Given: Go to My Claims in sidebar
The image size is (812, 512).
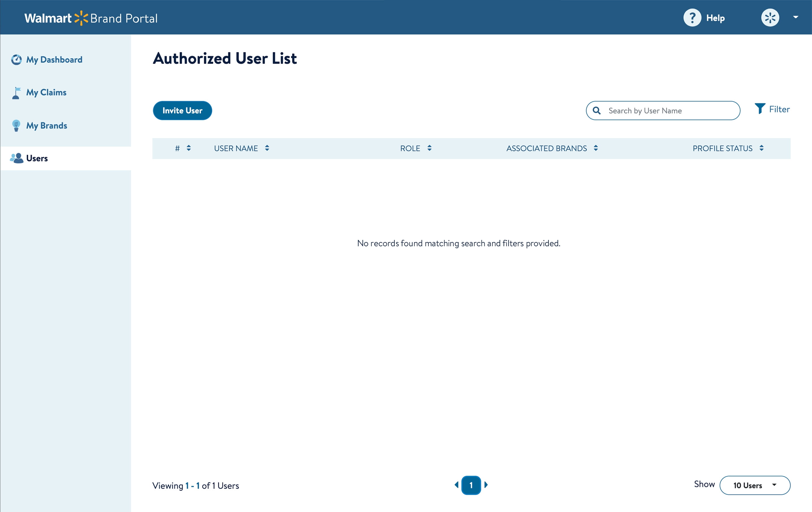Looking at the screenshot, I should point(46,92).
